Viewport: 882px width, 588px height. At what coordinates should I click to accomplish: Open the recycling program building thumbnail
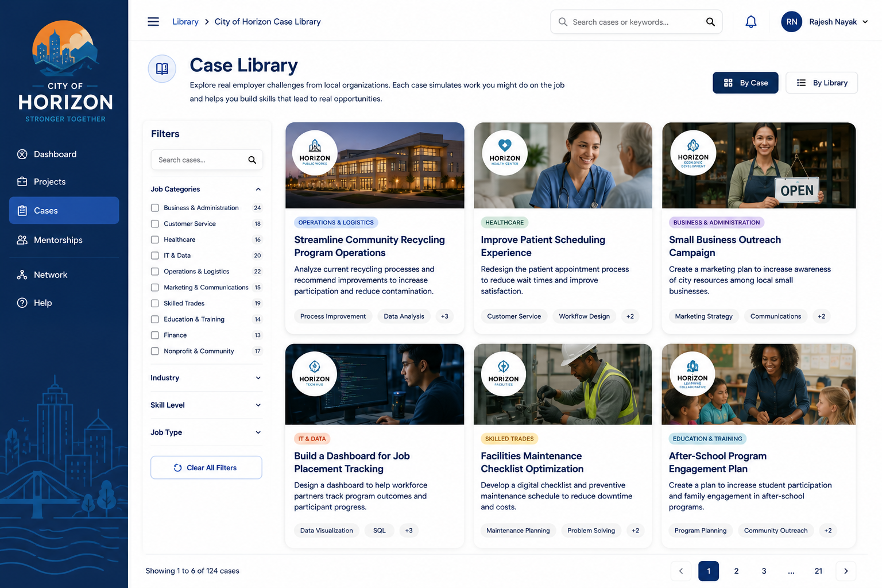[374, 165]
